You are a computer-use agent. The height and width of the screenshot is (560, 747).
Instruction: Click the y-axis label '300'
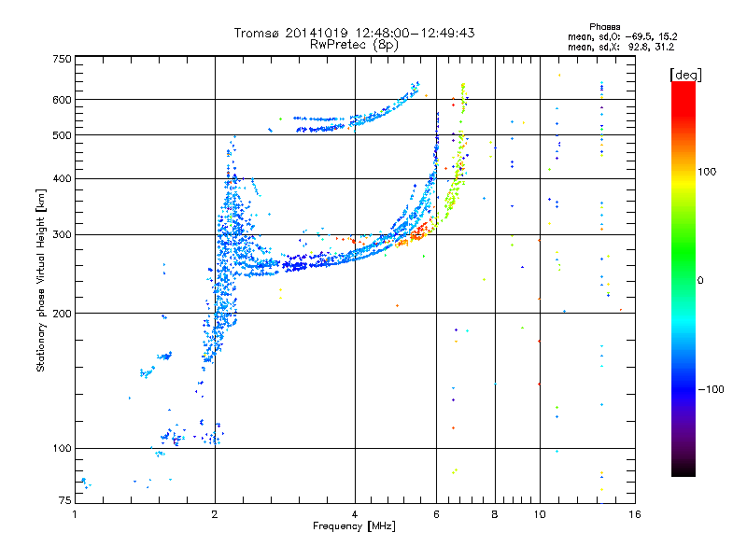pyautogui.click(x=62, y=235)
